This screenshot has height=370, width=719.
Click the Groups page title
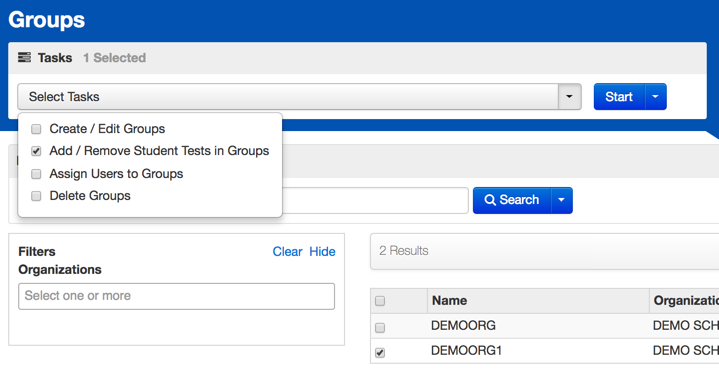(x=46, y=20)
